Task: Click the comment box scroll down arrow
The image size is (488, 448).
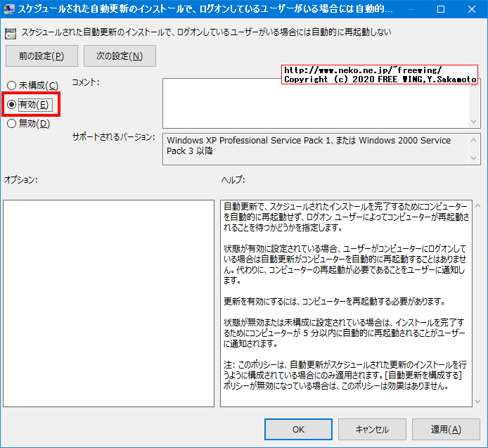Action: coord(474,122)
